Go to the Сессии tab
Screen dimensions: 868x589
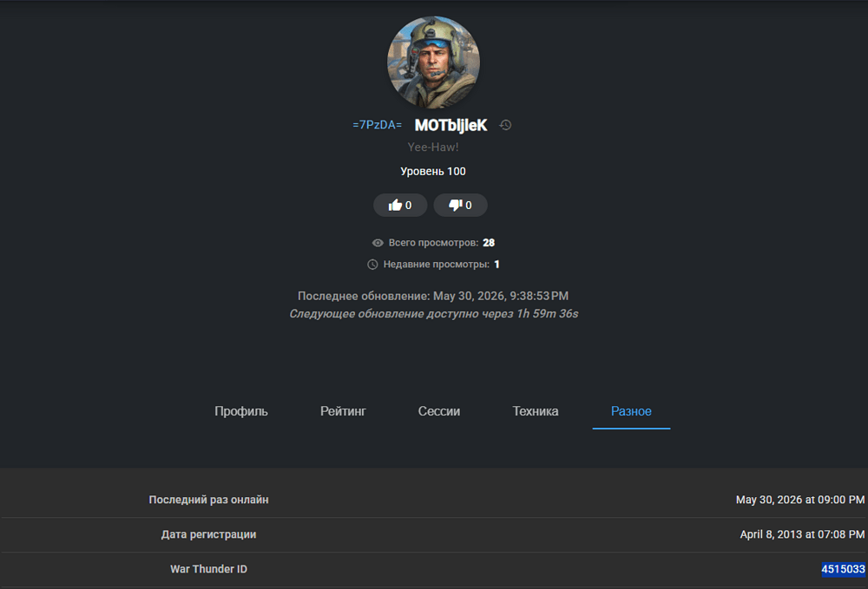tap(439, 411)
